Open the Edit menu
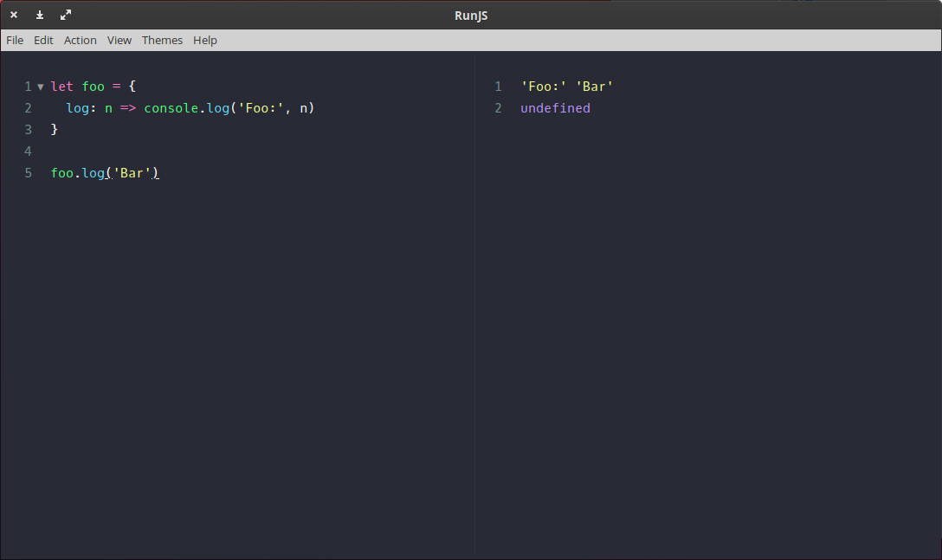 (x=43, y=40)
